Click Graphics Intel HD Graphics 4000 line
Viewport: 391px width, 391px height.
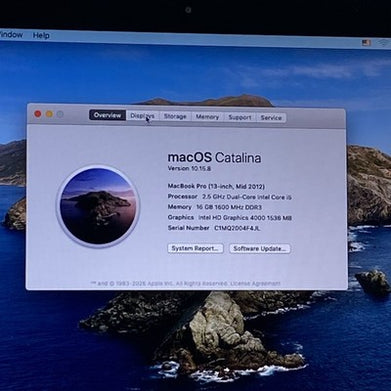click(230, 218)
